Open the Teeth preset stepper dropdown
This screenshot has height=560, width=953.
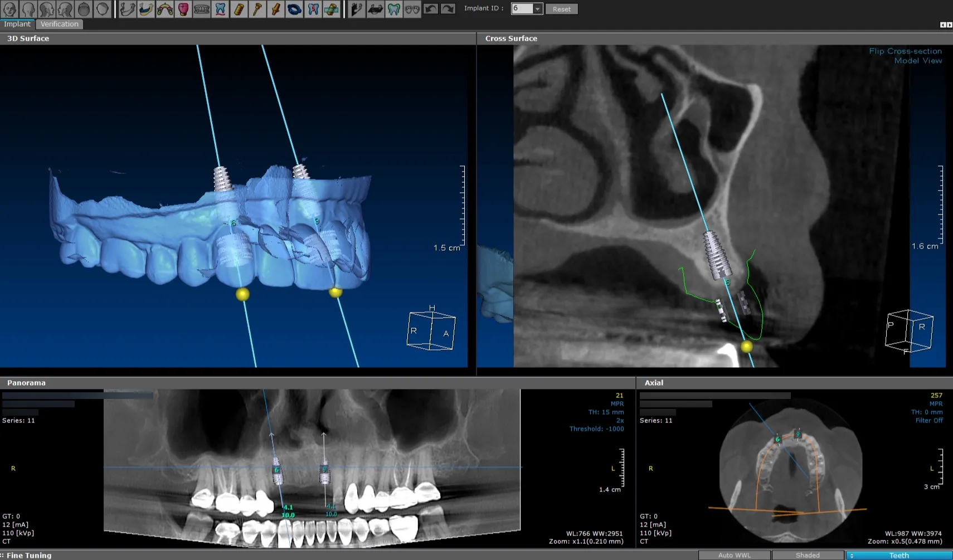[x=853, y=555]
